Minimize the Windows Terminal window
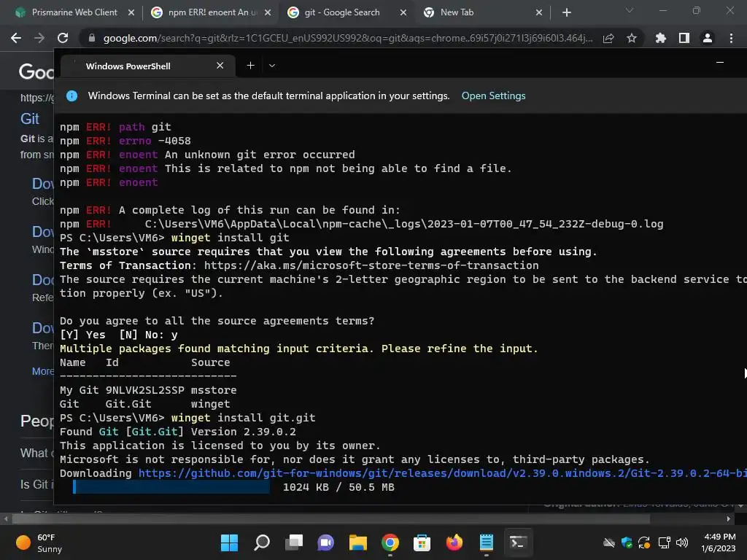Viewport: 747px width, 560px height. click(x=720, y=63)
